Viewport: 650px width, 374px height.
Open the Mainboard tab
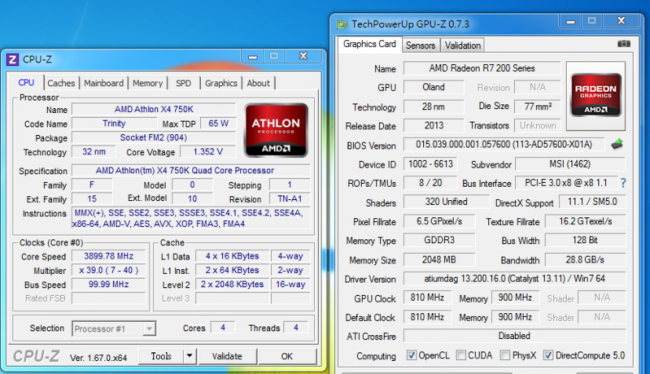104,83
